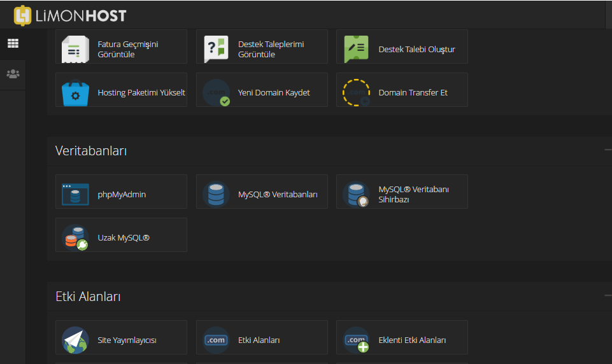The width and height of the screenshot is (612, 364).
Task: Open Domain Transfer Et link
Action: [x=413, y=92]
